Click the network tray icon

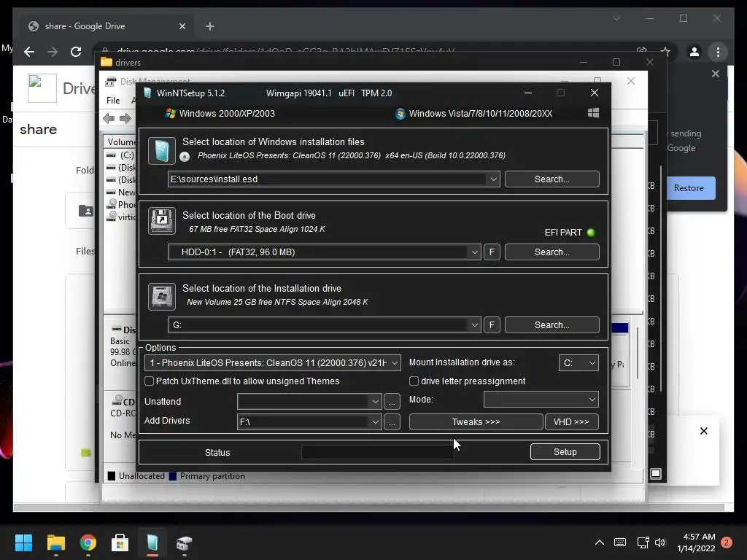[x=643, y=542]
